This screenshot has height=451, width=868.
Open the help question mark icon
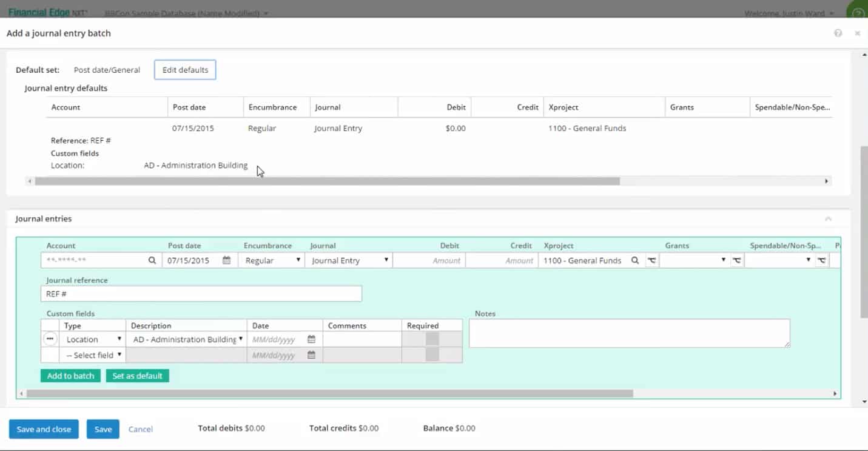click(x=838, y=33)
